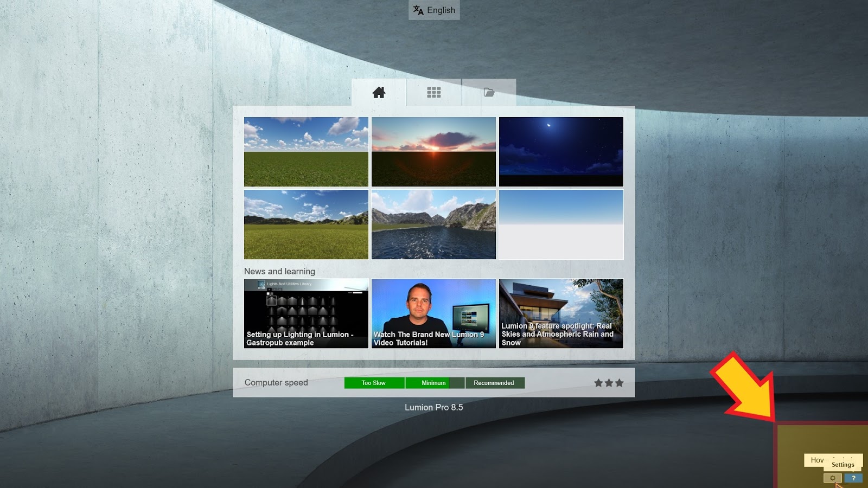Click the Minimum speed indicator
This screenshot has height=488, width=868.
click(434, 383)
